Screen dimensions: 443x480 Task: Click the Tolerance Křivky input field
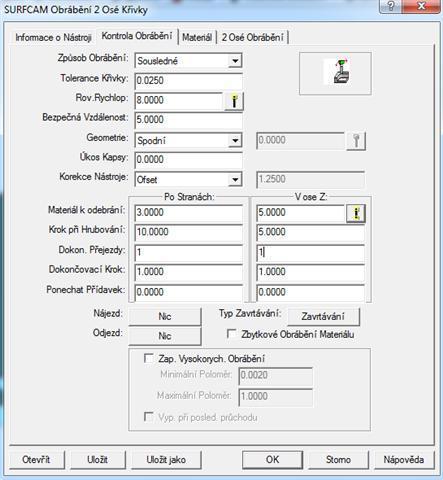[x=188, y=81]
